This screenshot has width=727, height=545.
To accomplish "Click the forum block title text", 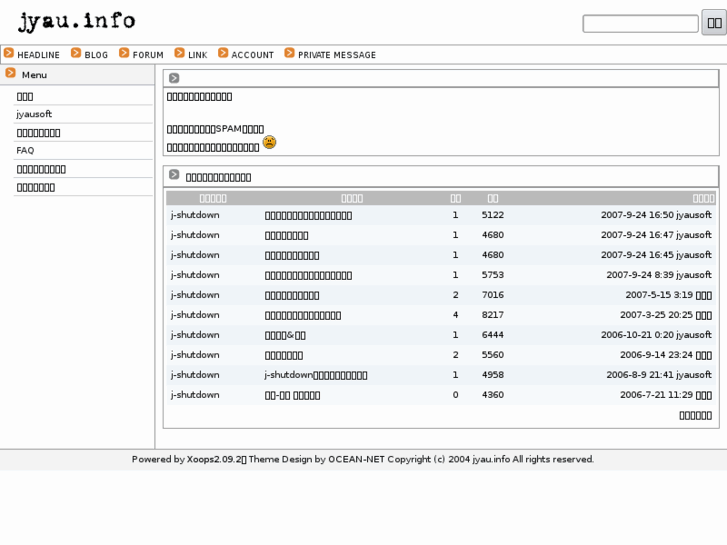I will [x=218, y=177].
